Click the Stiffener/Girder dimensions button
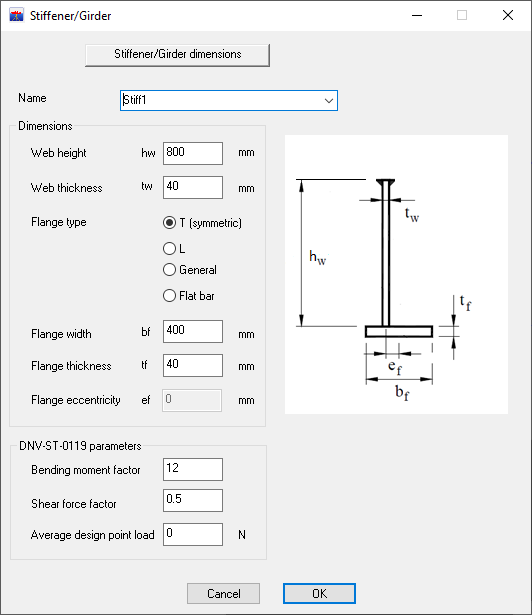Screen dimensions: 532x615 click(177, 55)
